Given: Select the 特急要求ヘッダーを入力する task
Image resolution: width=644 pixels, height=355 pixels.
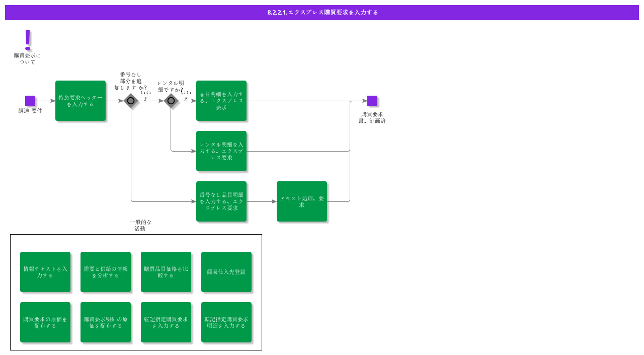Looking at the screenshot, I should click(x=80, y=101).
